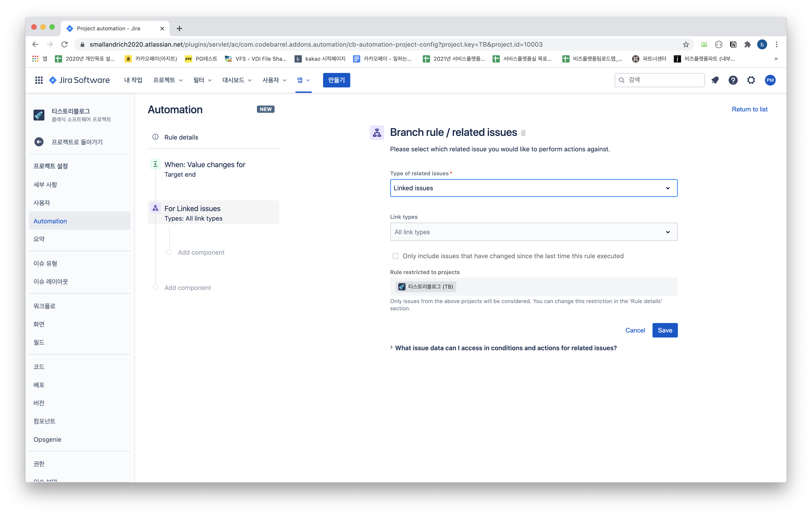The image size is (812, 516).
Task: Save the branch rule
Action: point(665,330)
